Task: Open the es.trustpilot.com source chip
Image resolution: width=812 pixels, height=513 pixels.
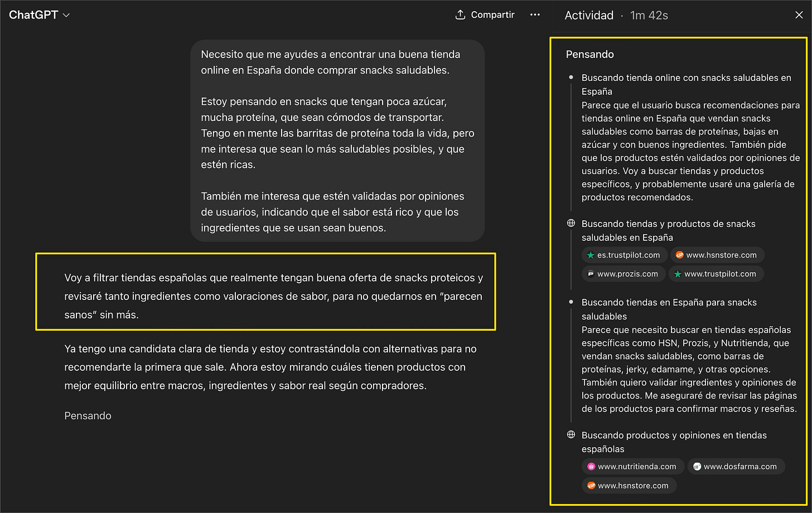Action: click(x=625, y=255)
